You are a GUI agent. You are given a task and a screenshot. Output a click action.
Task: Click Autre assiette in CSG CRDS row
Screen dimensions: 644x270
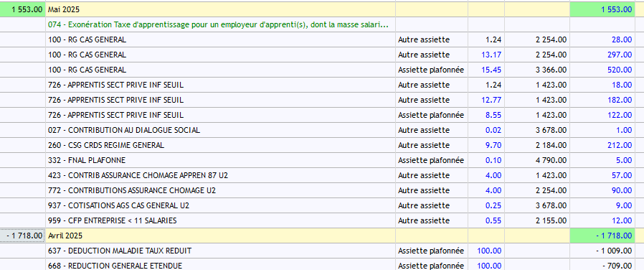[424, 145]
